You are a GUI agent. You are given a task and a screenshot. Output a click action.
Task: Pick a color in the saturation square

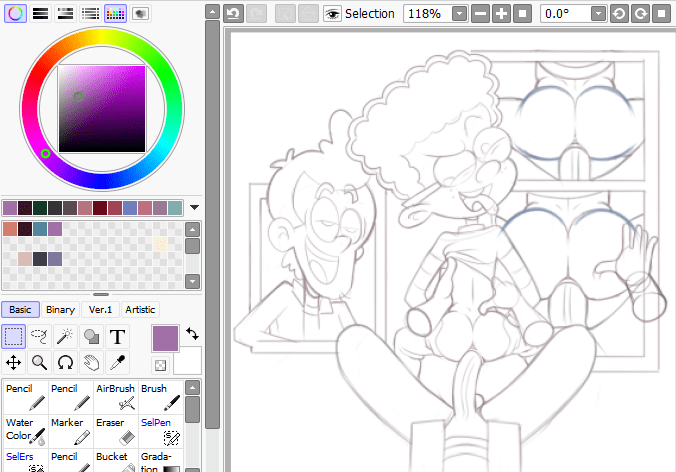[102, 109]
